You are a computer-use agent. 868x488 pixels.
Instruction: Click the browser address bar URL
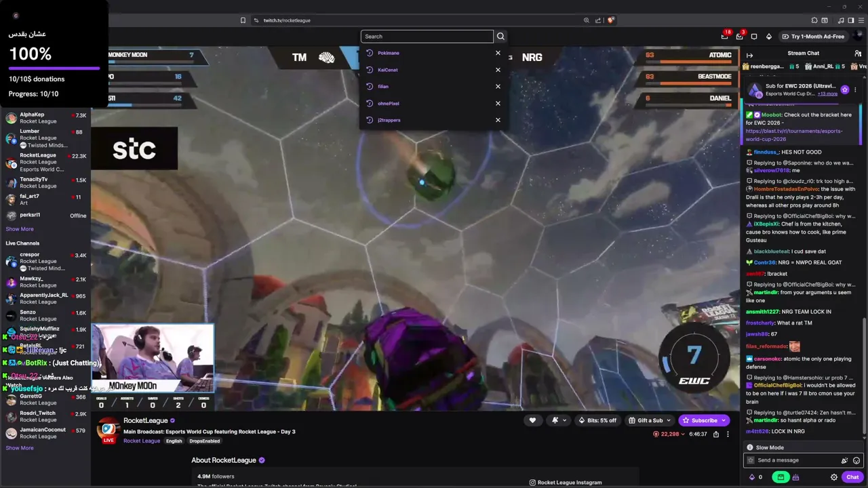tap(287, 20)
